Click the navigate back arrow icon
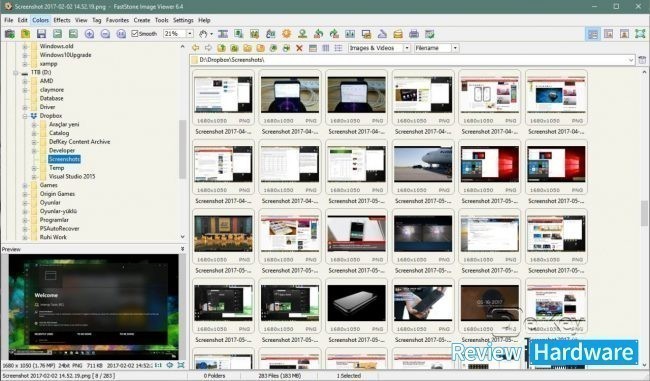 click(x=196, y=48)
